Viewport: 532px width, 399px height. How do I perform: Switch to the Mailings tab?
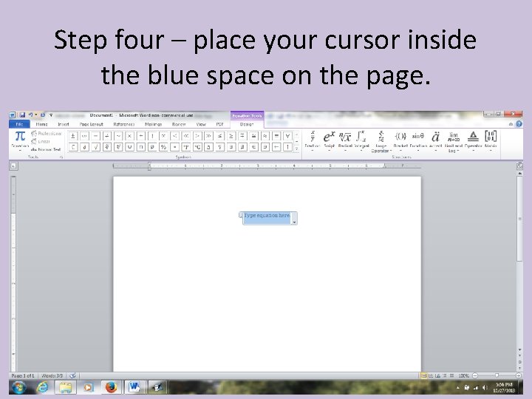pyautogui.click(x=153, y=124)
